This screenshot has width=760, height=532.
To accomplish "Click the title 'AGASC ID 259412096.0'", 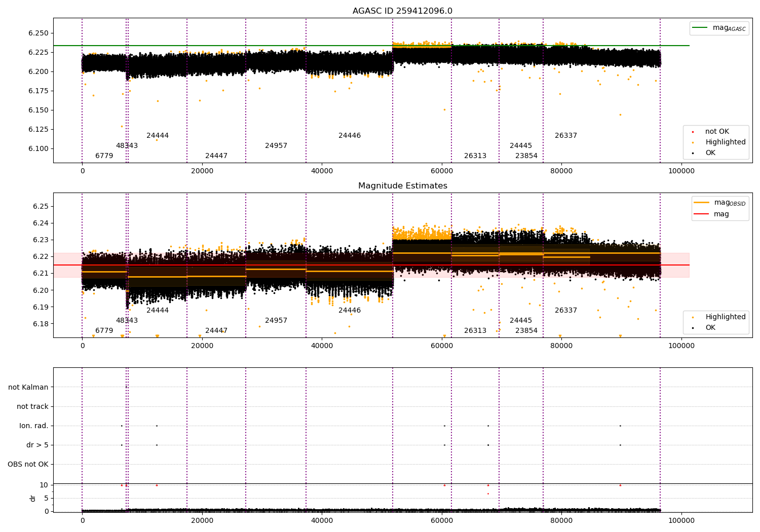I will (x=402, y=11).
